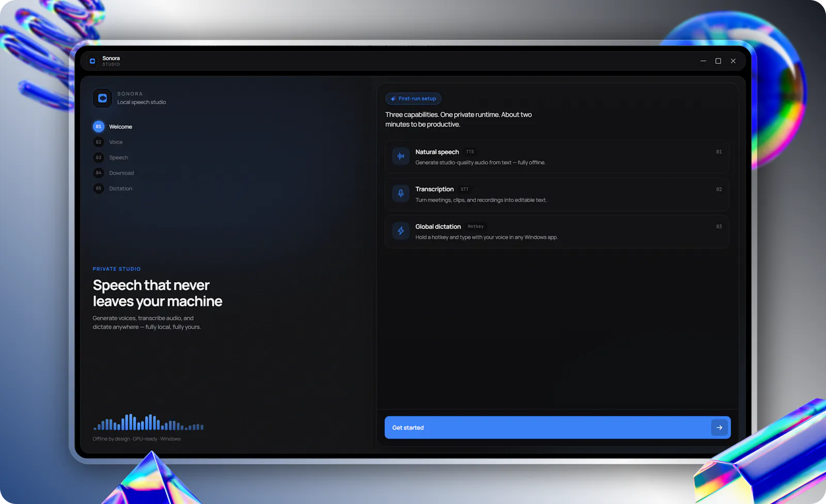Open the Speech step
The height and width of the screenshot is (504, 826).
click(111, 157)
